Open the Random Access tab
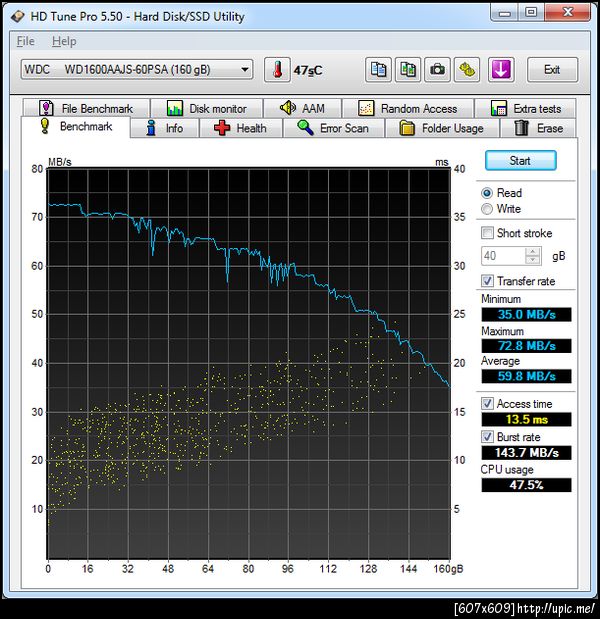 pyautogui.click(x=408, y=108)
